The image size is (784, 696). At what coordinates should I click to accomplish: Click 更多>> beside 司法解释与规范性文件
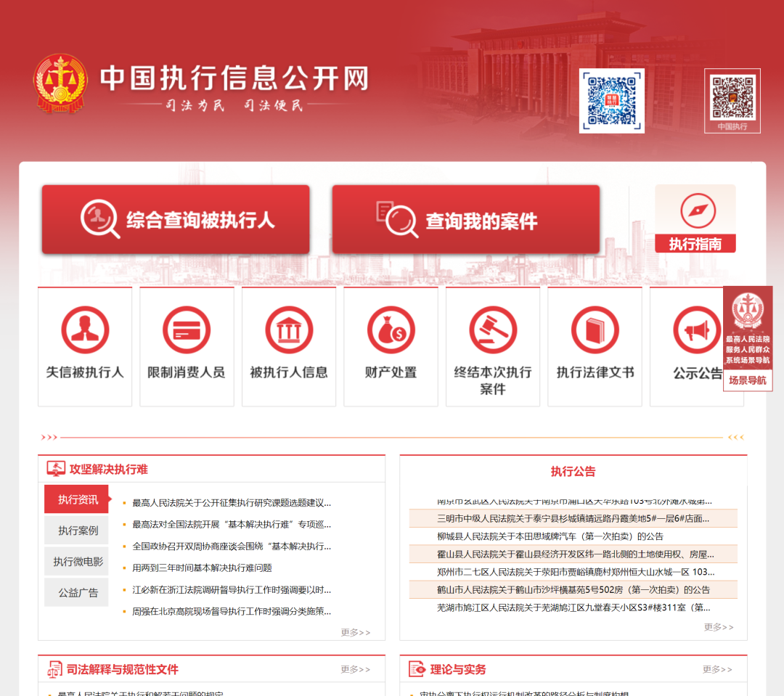[x=356, y=669]
